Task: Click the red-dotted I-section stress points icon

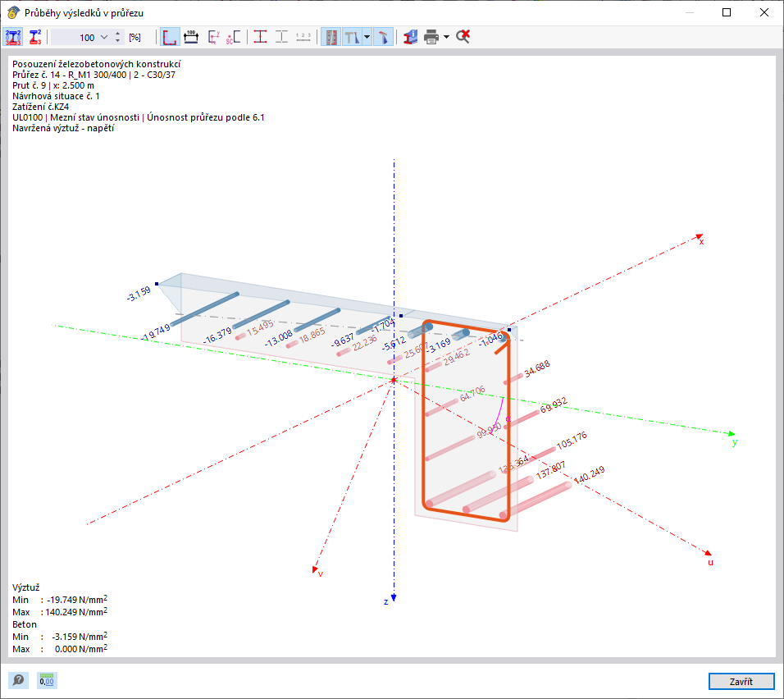Action: (x=261, y=37)
